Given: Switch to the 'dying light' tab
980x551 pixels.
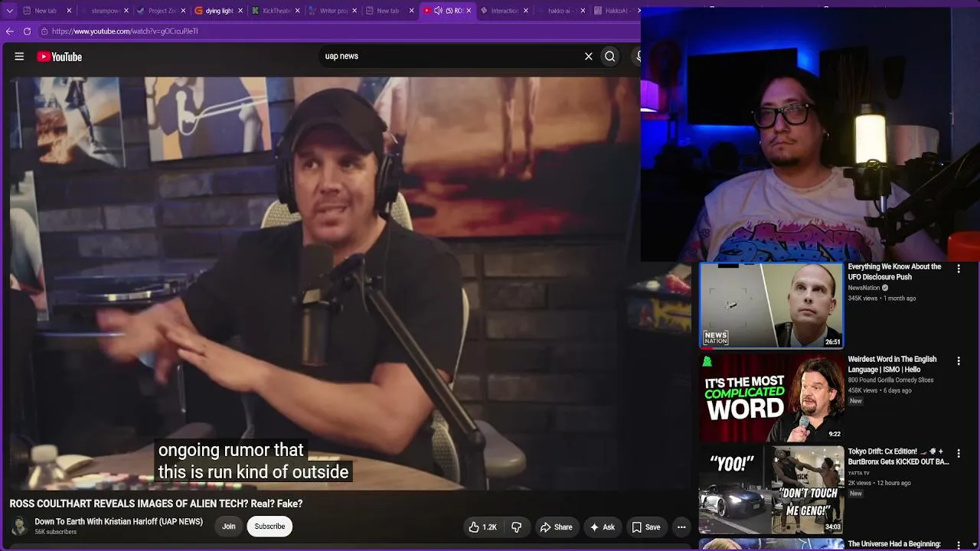Looking at the screenshot, I should [x=219, y=11].
